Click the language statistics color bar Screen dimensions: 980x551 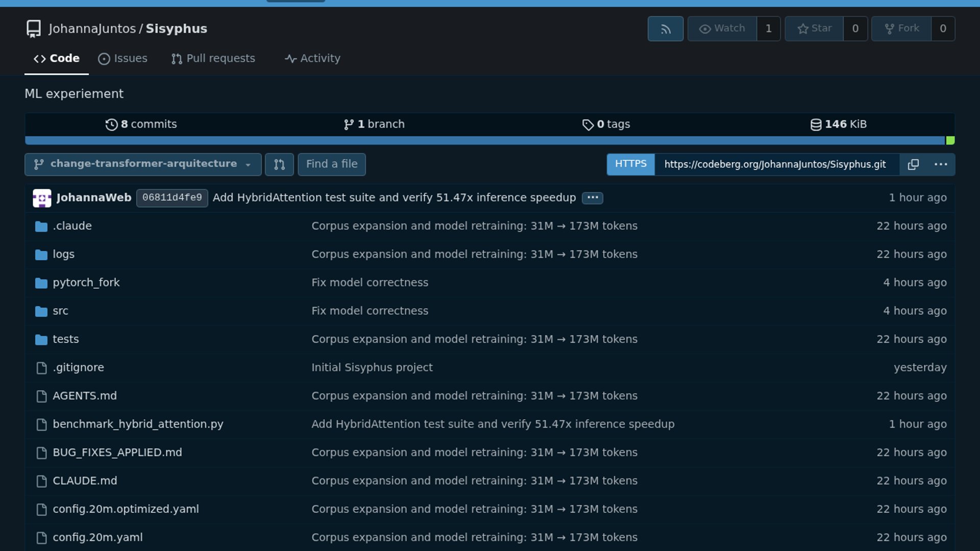[x=485, y=141]
